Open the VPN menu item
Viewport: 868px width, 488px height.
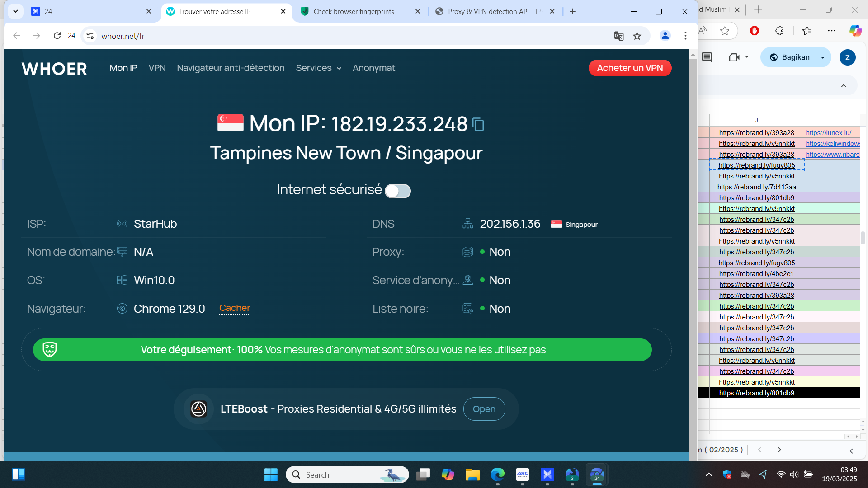coord(157,68)
